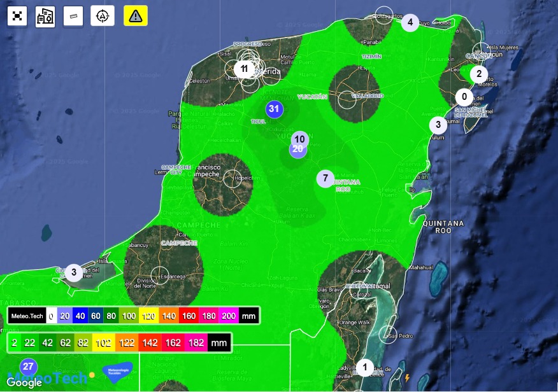Click the empty circle marker at Cancún
This screenshot has height=392, width=558.
482,52
